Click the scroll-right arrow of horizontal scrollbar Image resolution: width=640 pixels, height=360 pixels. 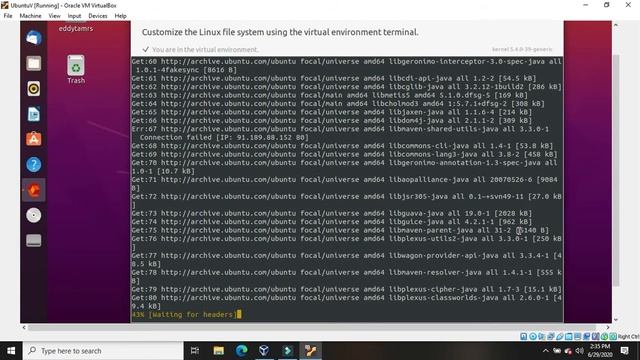click(608, 327)
